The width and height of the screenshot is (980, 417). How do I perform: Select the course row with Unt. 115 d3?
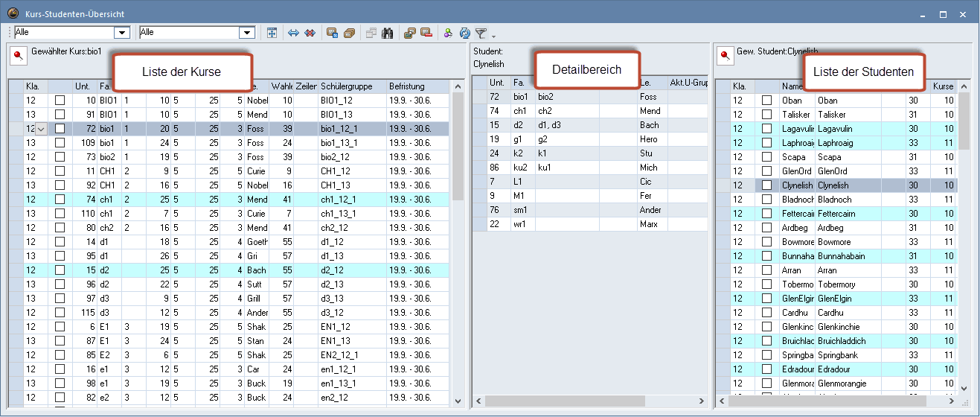229,312
